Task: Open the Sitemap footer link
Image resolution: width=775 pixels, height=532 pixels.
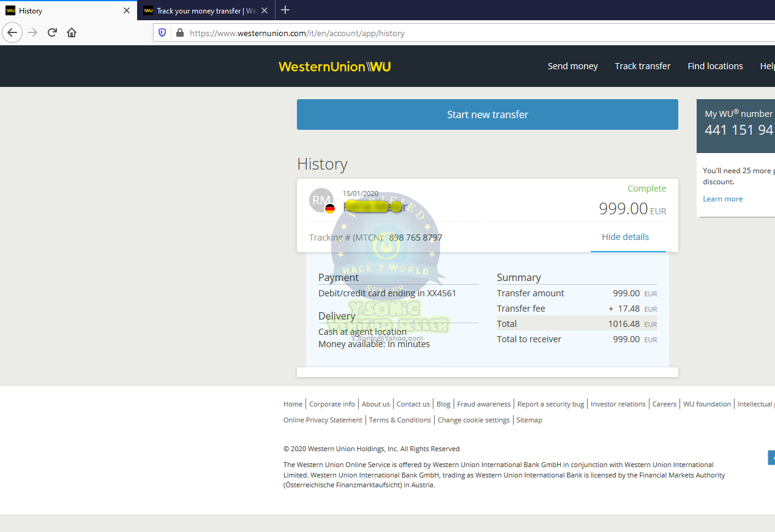Action: 529,420
